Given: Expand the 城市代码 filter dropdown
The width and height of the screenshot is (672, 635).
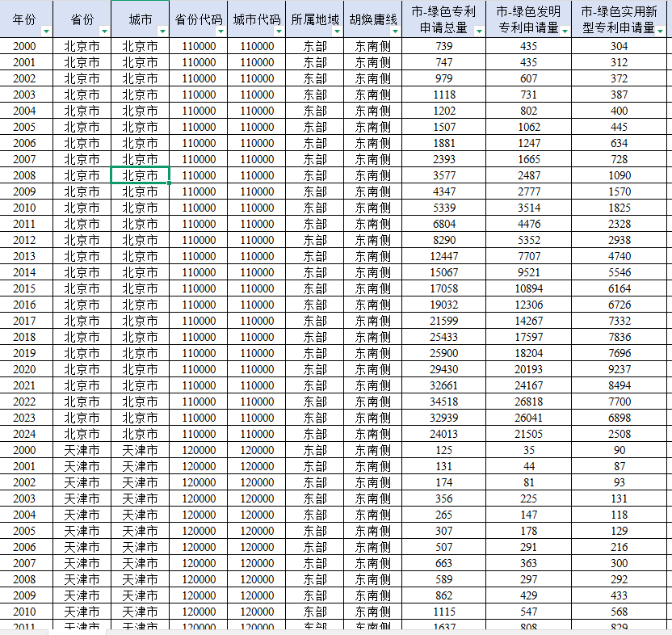Looking at the screenshot, I should (278, 31).
